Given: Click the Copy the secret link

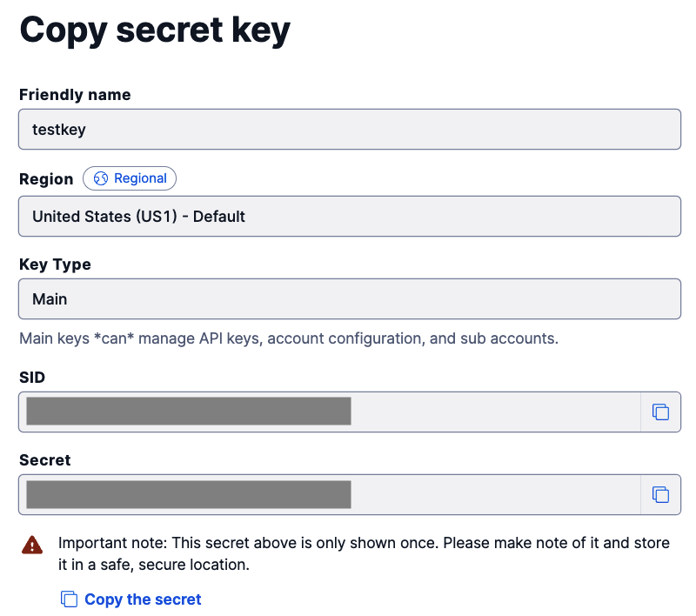Looking at the screenshot, I should tap(143, 599).
